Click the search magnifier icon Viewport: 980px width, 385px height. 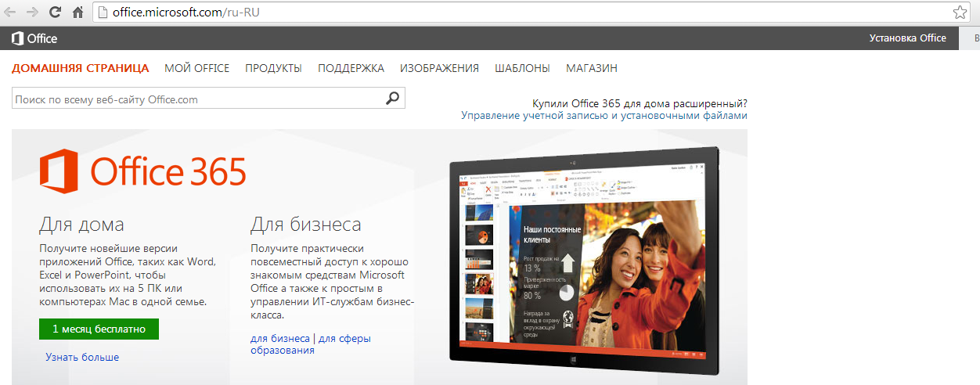[393, 99]
